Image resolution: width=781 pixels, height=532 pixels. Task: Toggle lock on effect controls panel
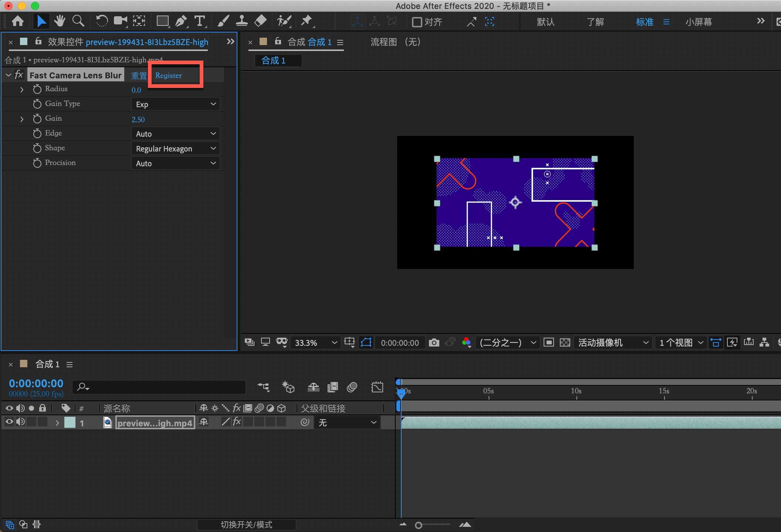click(38, 41)
